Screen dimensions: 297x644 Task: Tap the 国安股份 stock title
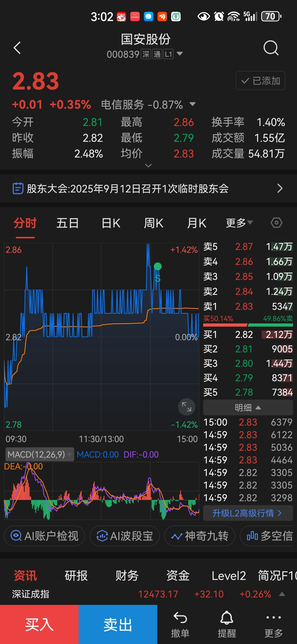(145, 39)
